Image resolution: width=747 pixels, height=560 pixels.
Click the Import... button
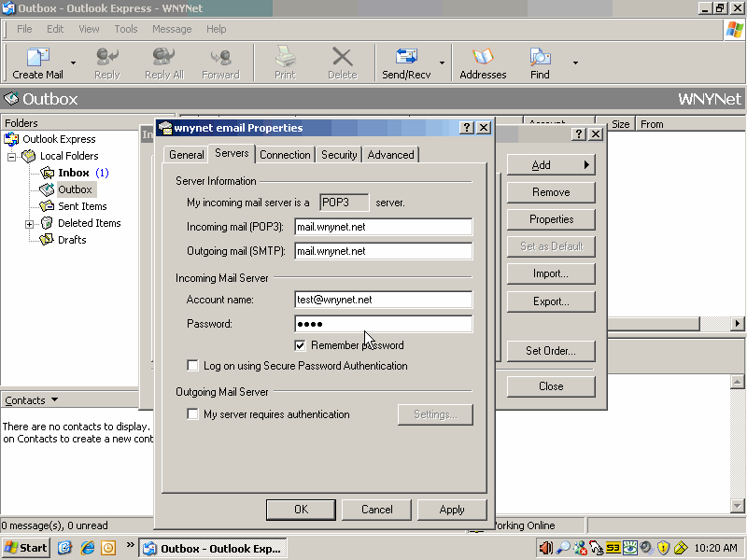coord(551,273)
